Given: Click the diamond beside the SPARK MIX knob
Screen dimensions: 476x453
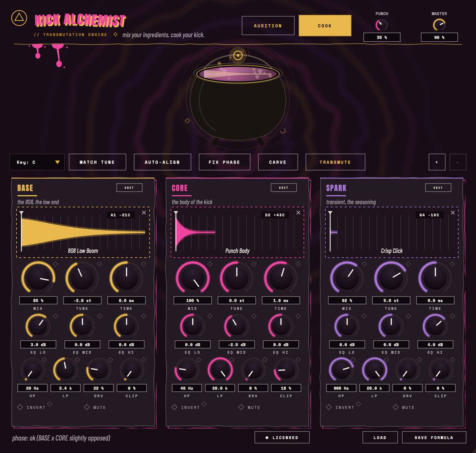Looking at the screenshot, I should point(364,264).
